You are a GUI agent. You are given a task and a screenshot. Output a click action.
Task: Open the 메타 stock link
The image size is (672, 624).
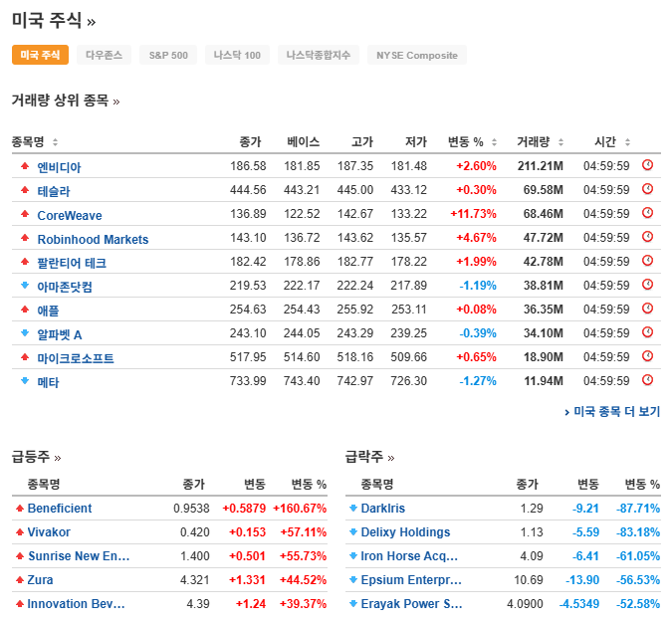pyautogui.click(x=48, y=382)
